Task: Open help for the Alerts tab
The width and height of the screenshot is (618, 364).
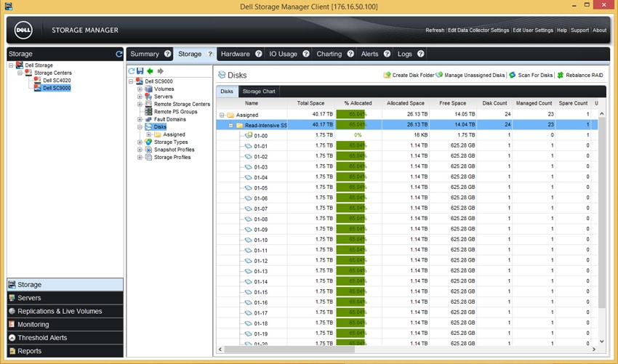Action: coord(387,54)
